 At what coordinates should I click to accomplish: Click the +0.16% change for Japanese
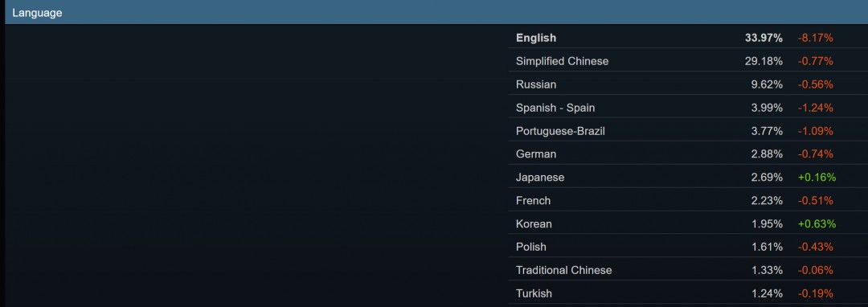(817, 178)
